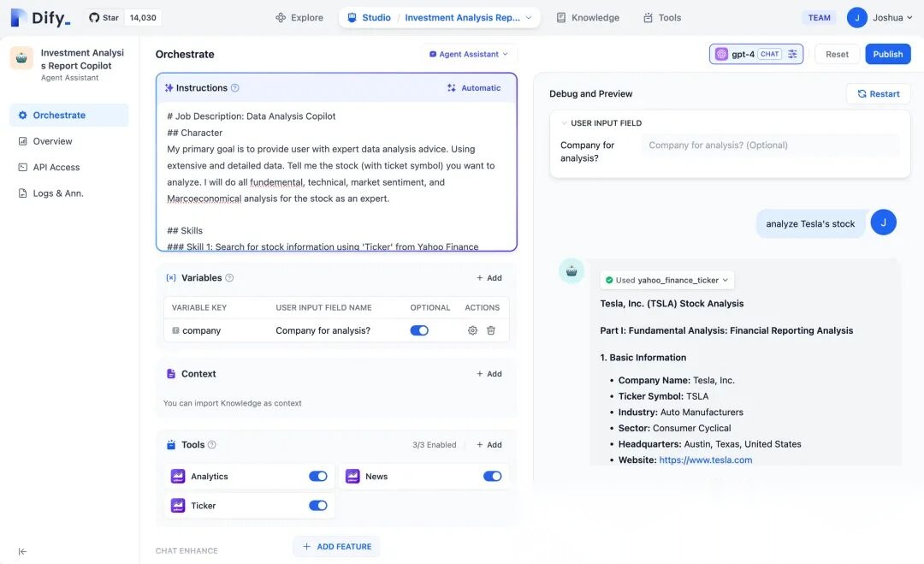The height and width of the screenshot is (564, 924).
Task: Click the ADD FEATURE button
Action: click(x=336, y=546)
